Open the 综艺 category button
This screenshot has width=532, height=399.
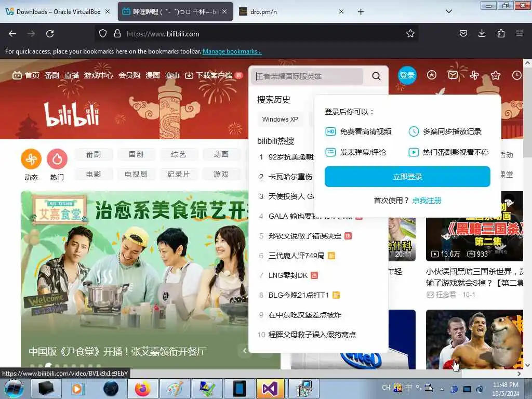coord(179,154)
